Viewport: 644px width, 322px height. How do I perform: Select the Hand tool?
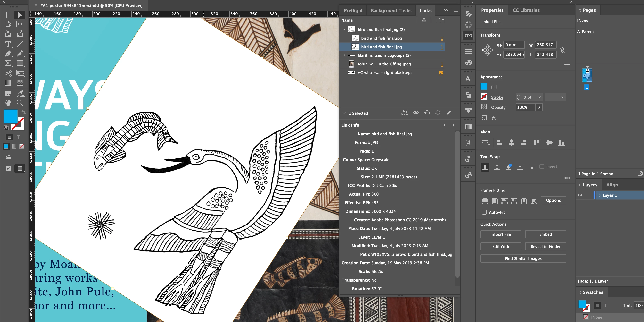click(x=8, y=103)
